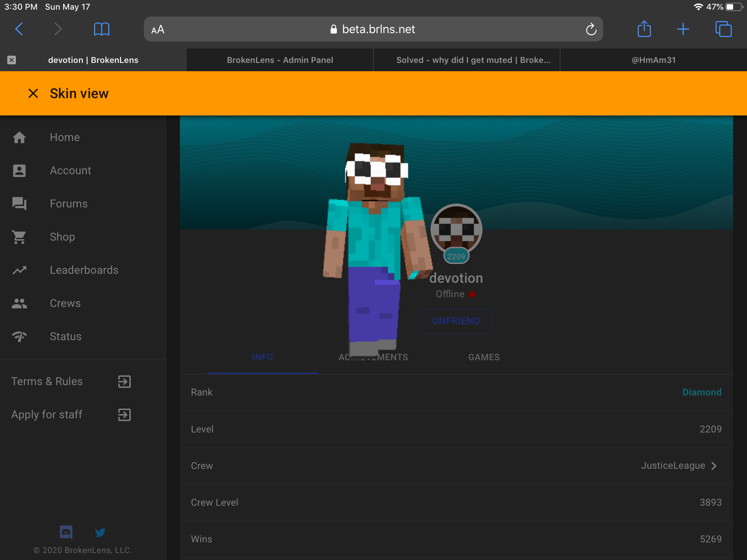Screen dimensions: 747x560
Task: Unfriend devotion with the UNFRIEND button
Action: (x=456, y=321)
